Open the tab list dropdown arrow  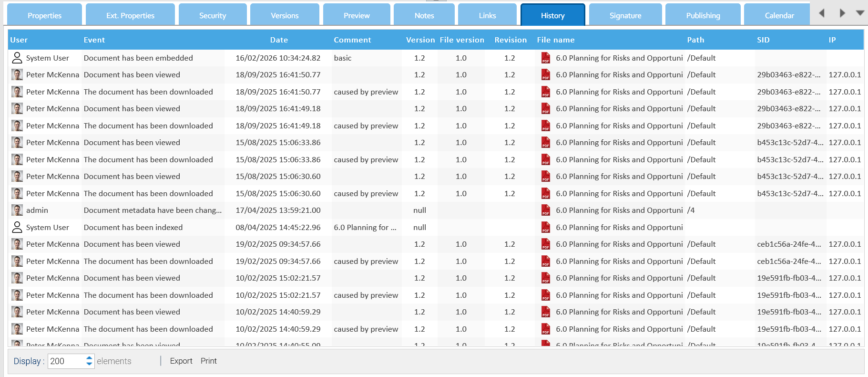(x=860, y=13)
